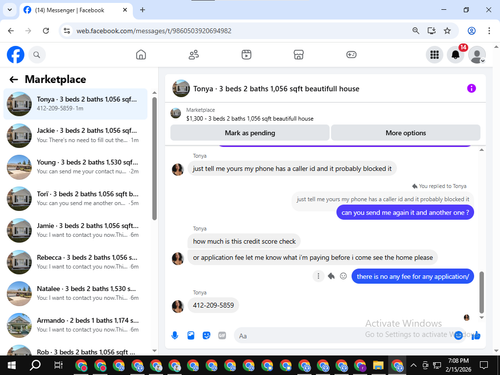Close the Messenger tab

[125, 10]
